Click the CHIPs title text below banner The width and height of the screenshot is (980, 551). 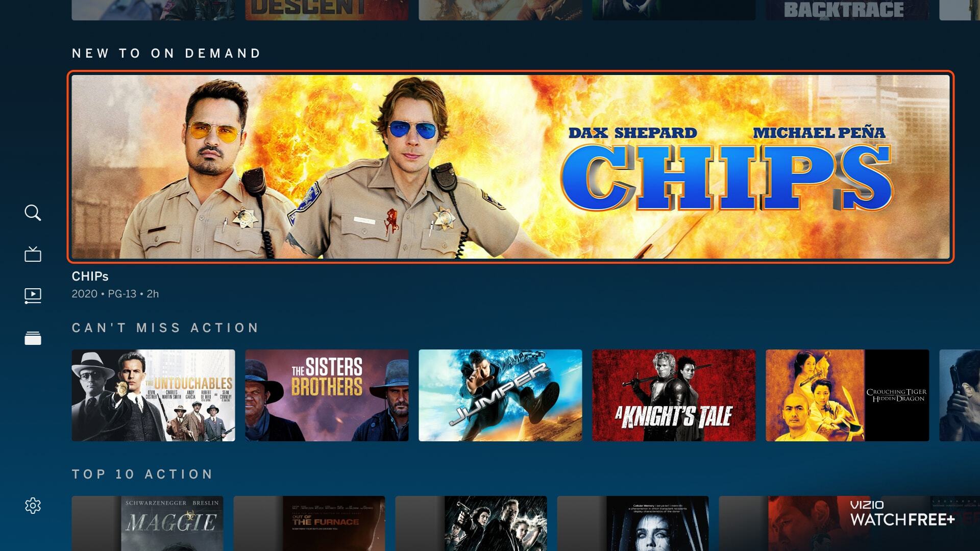[90, 277]
